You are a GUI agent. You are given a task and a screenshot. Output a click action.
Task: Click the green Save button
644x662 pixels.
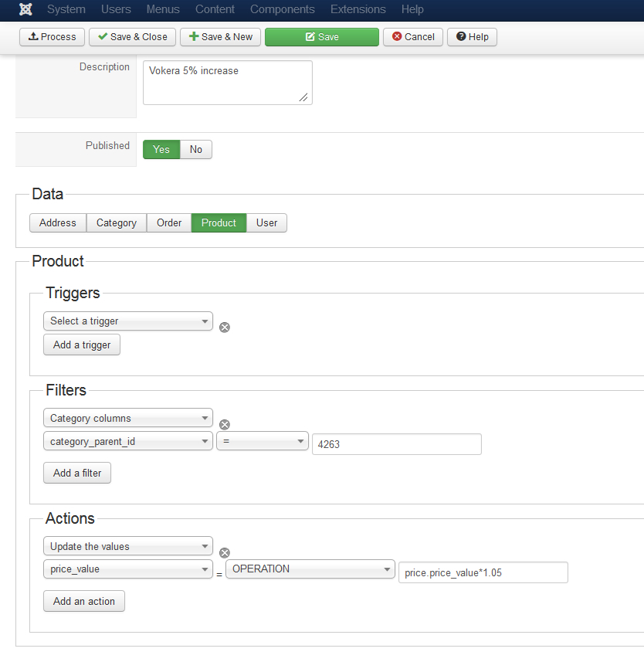click(x=322, y=37)
